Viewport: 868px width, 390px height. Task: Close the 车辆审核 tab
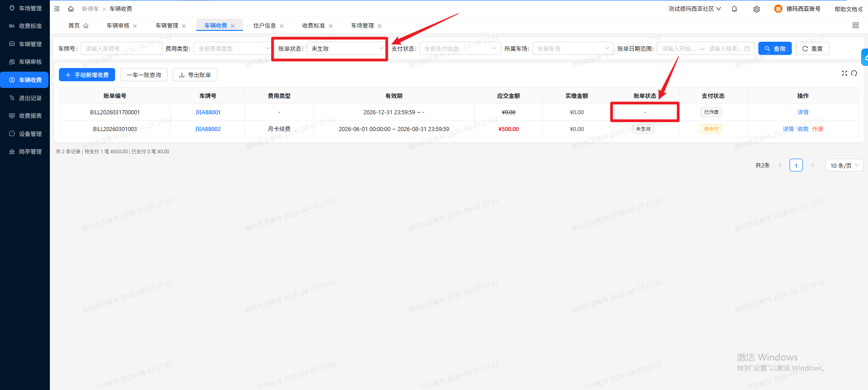135,26
